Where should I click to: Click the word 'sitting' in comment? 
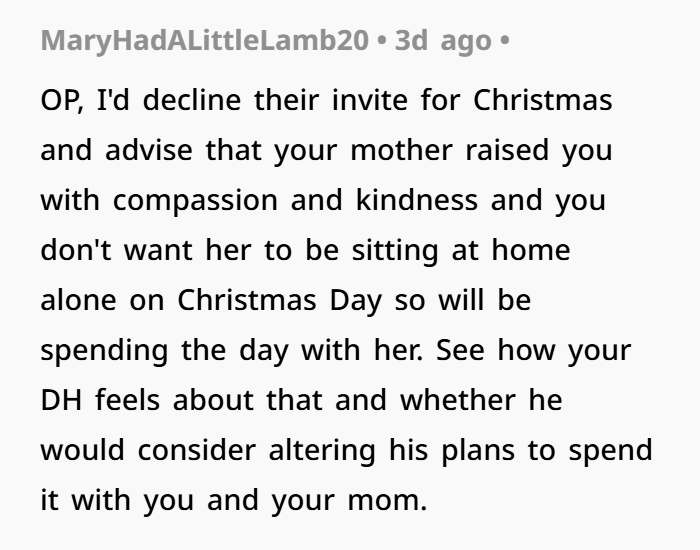click(x=395, y=250)
